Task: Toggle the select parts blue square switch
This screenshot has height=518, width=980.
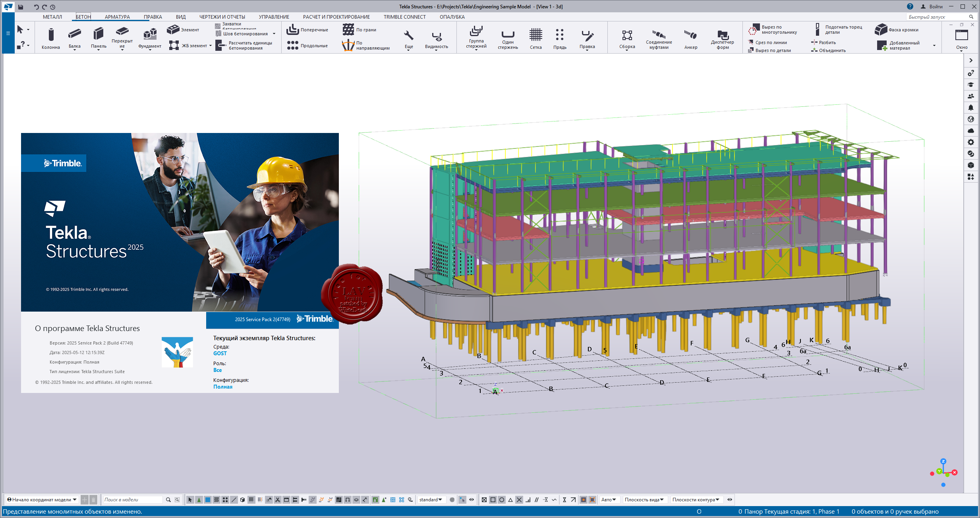Action: [x=208, y=500]
